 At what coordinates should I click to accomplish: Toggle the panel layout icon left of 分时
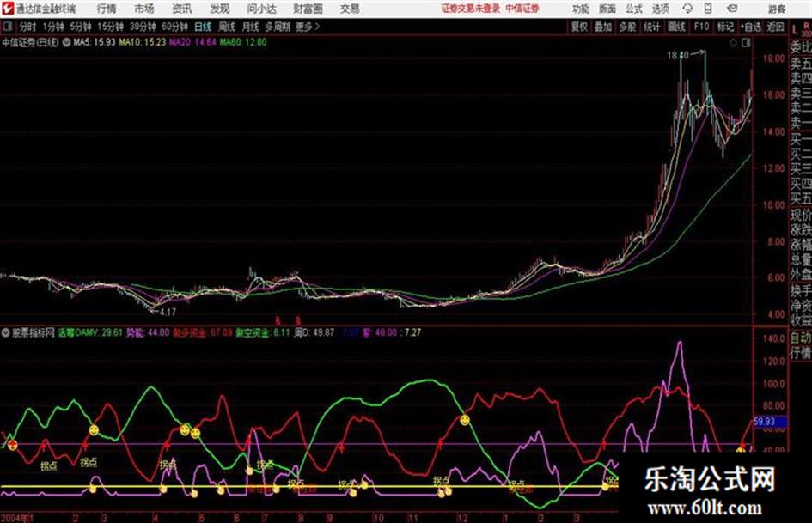tap(7, 27)
